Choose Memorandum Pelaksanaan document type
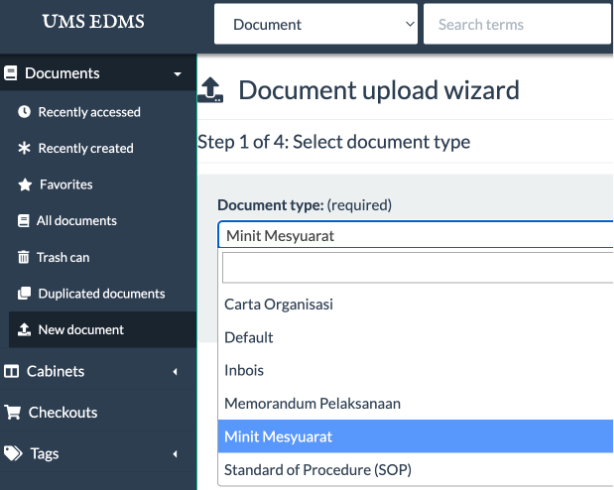614x490 pixels. pos(312,404)
